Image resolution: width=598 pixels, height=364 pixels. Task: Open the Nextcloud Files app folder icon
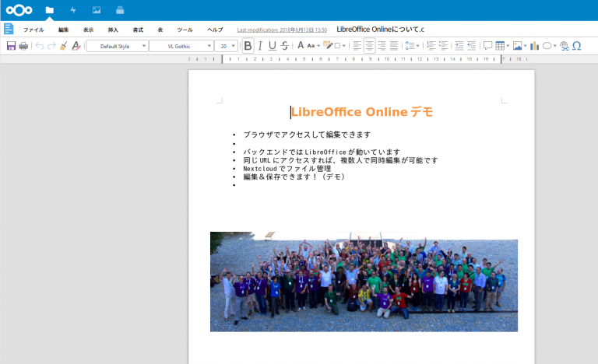click(x=50, y=10)
